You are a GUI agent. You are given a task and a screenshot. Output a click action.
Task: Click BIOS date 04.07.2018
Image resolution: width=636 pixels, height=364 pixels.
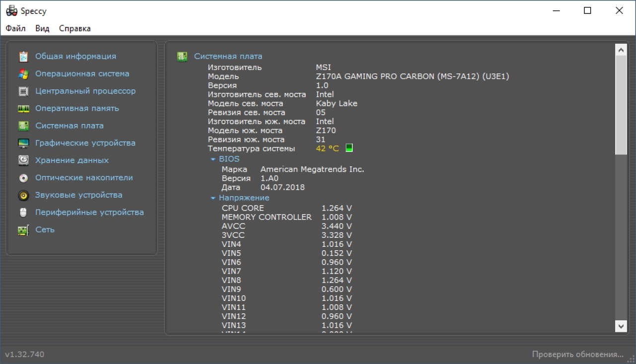(283, 188)
